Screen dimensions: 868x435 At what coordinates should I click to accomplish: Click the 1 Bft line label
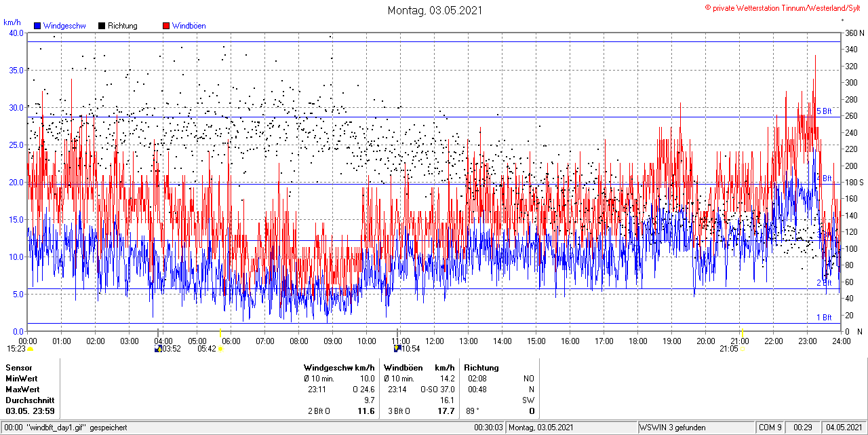coord(824,317)
